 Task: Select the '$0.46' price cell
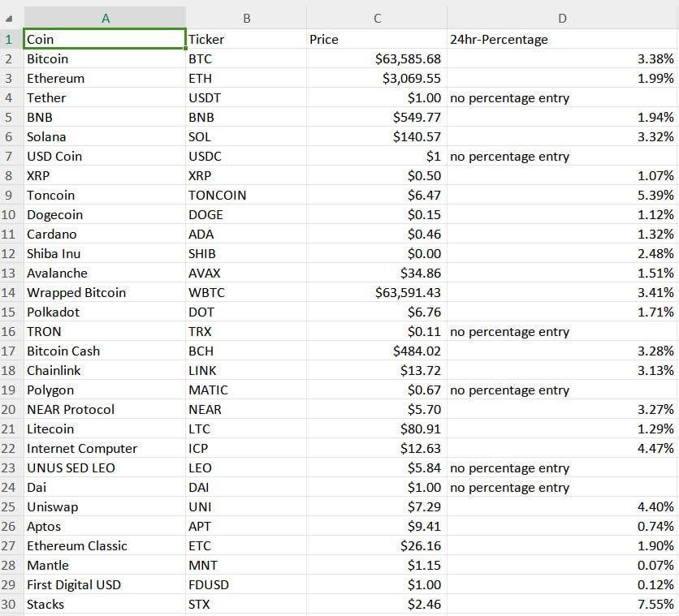377,234
